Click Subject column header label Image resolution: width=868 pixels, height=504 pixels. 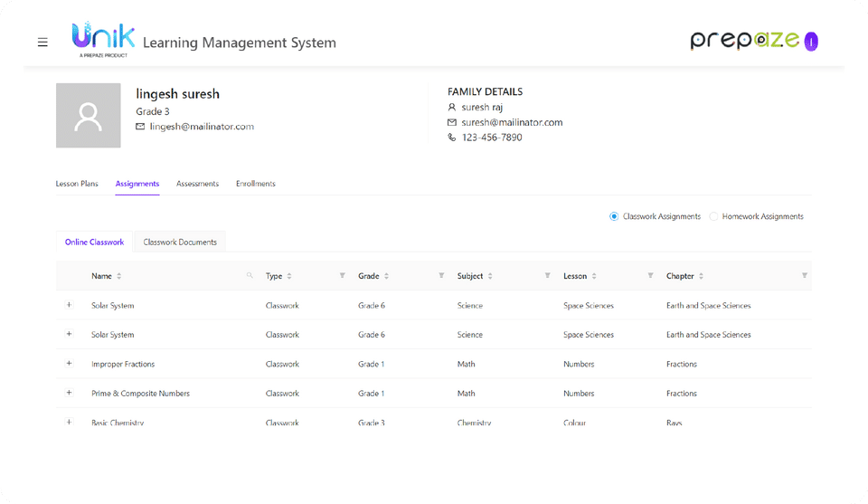470,276
